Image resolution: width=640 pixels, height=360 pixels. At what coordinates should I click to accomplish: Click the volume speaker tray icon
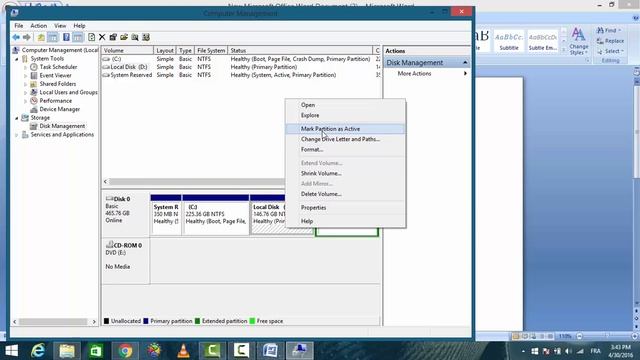(568, 351)
